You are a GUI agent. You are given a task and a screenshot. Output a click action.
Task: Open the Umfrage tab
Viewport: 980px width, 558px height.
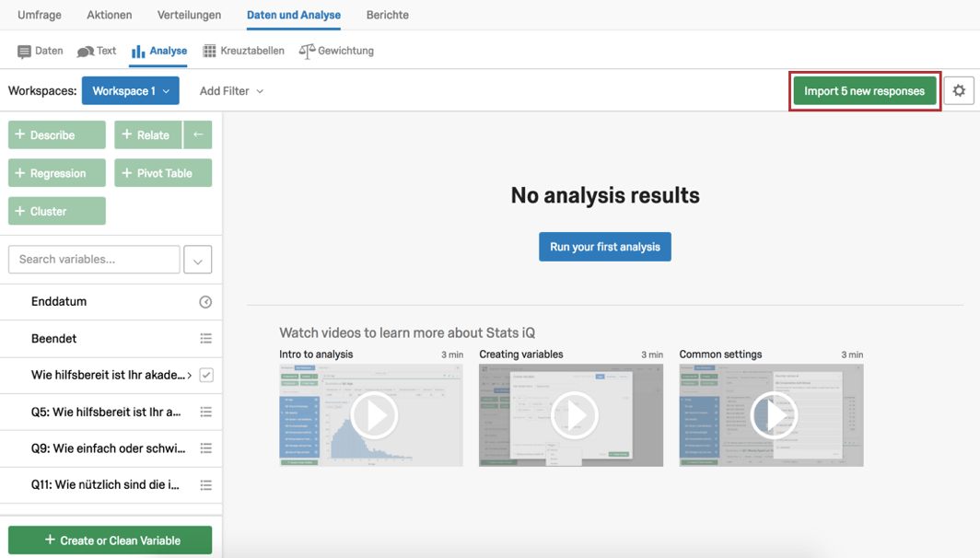[x=40, y=15]
